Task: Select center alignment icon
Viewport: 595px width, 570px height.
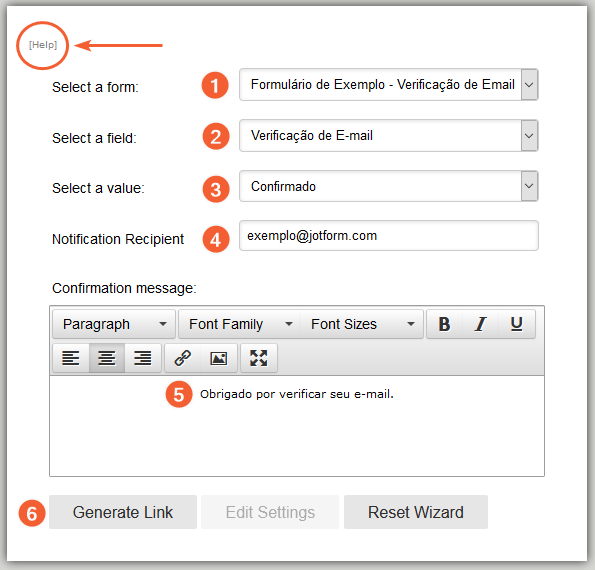Action: [x=107, y=358]
